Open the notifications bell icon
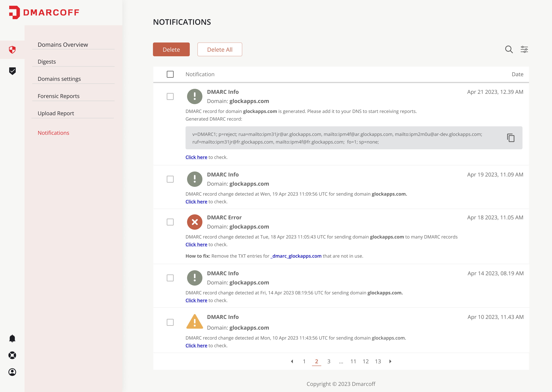The width and height of the screenshot is (552, 392). (12, 338)
